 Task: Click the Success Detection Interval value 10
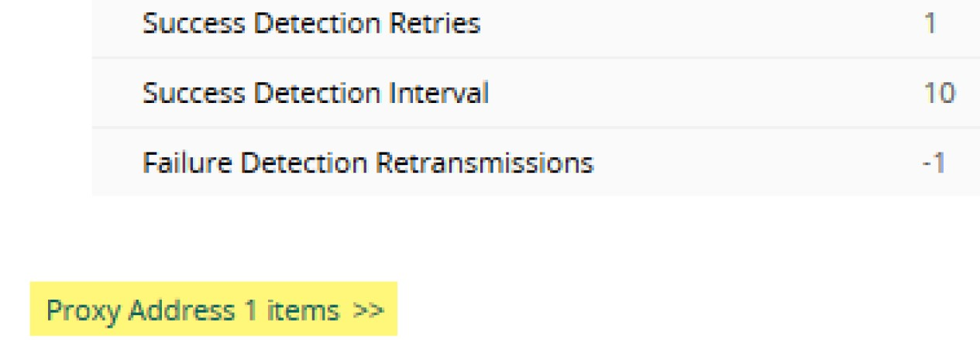939,94
